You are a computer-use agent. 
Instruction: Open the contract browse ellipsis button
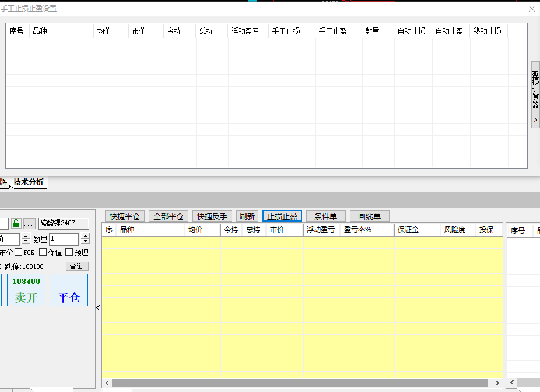(x=29, y=223)
